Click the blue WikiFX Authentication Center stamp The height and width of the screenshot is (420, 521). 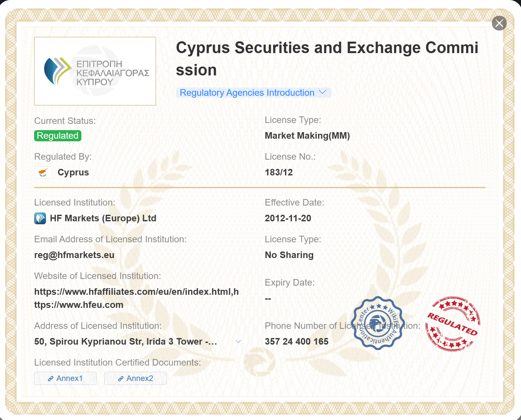(378, 323)
